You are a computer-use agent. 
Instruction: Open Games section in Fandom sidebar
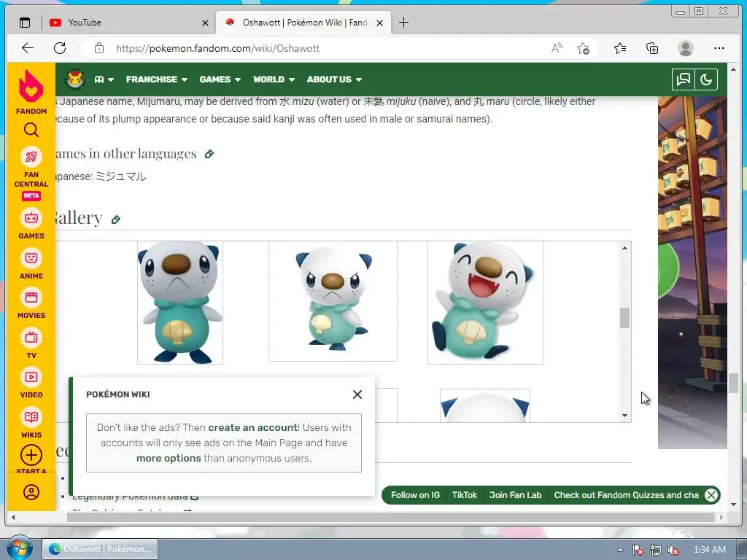pyautogui.click(x=31, y=225)
